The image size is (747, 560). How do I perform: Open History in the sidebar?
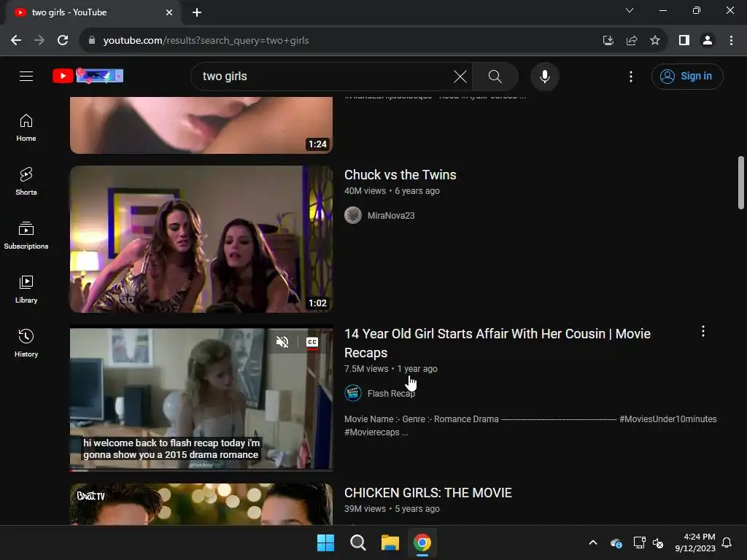26,343
